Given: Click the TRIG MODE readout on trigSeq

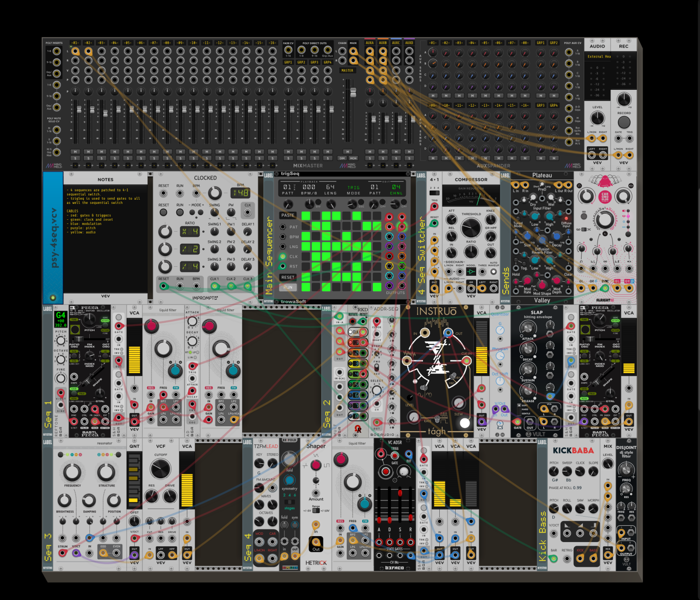Looking at the screenshot, I should click(354, 190).
